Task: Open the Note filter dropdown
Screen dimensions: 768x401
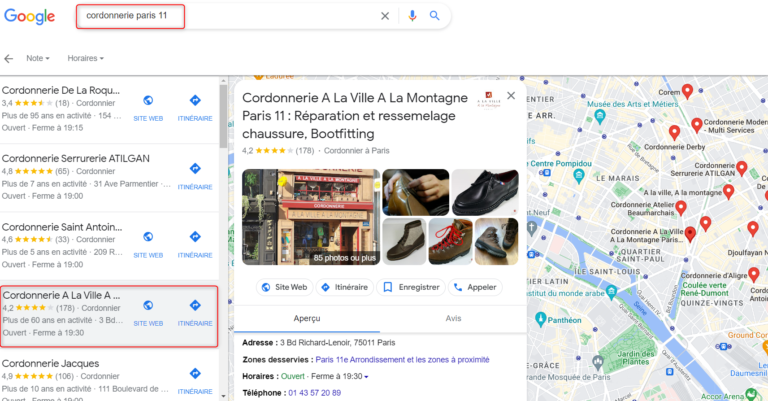Action: tap(38, 58)
